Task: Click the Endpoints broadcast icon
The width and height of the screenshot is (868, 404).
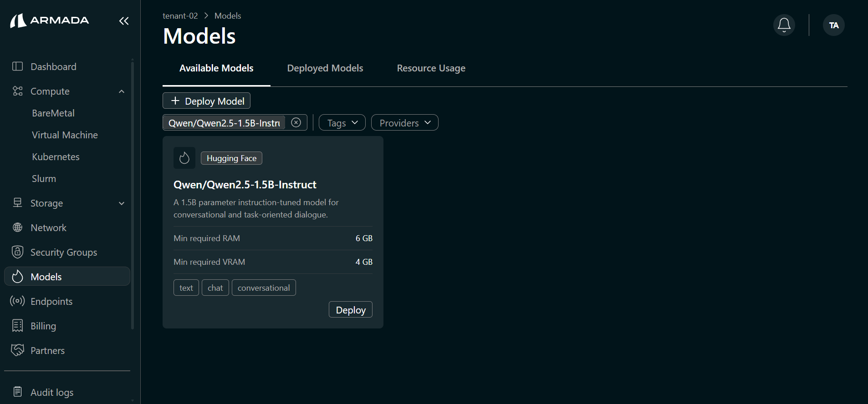Action: pos(17,301)
